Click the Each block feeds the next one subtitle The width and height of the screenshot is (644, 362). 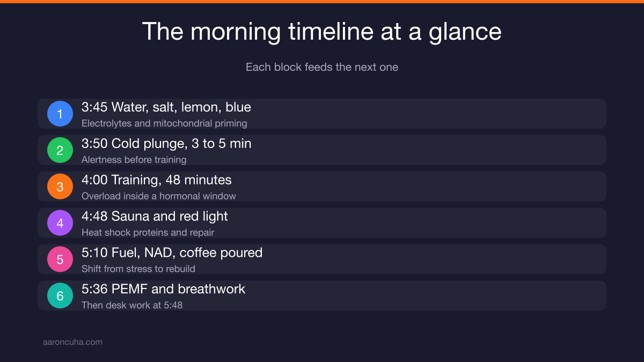[322, 67]
